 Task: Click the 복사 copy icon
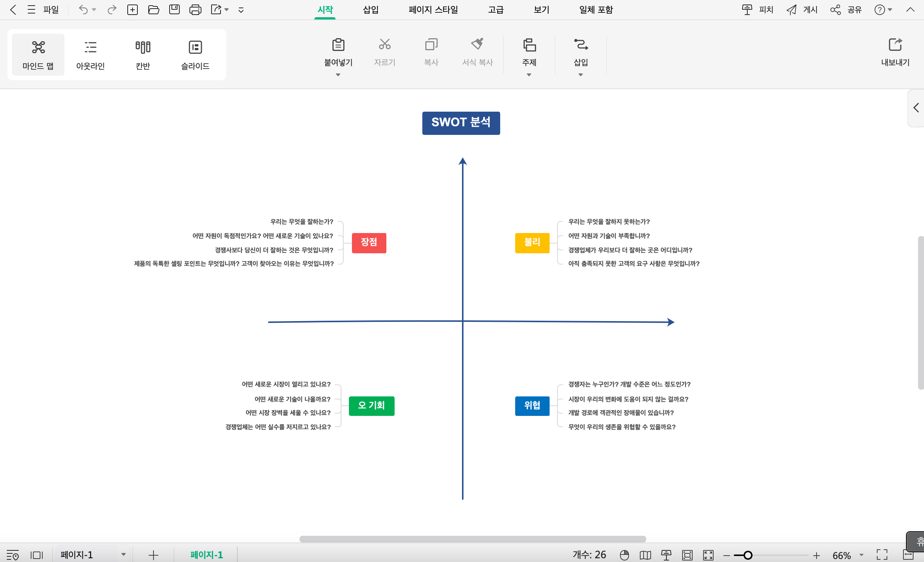(x=431, y=45)
